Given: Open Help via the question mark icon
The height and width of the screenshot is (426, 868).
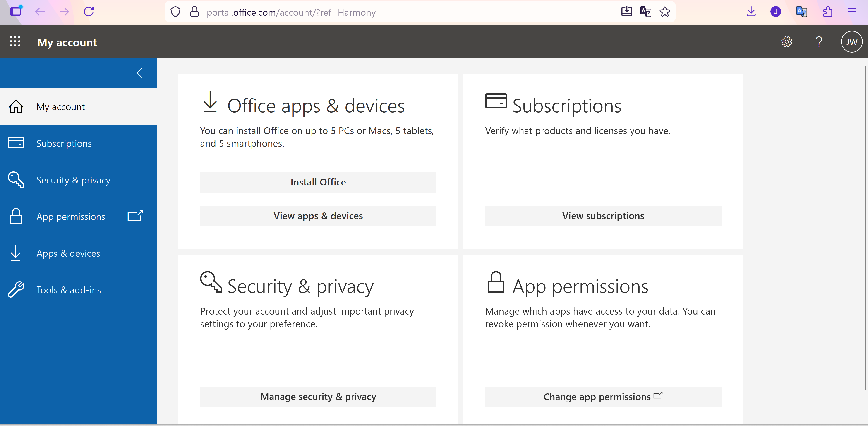Looking at the screenshot, I should pyautogui.click(x=819, y=42).
